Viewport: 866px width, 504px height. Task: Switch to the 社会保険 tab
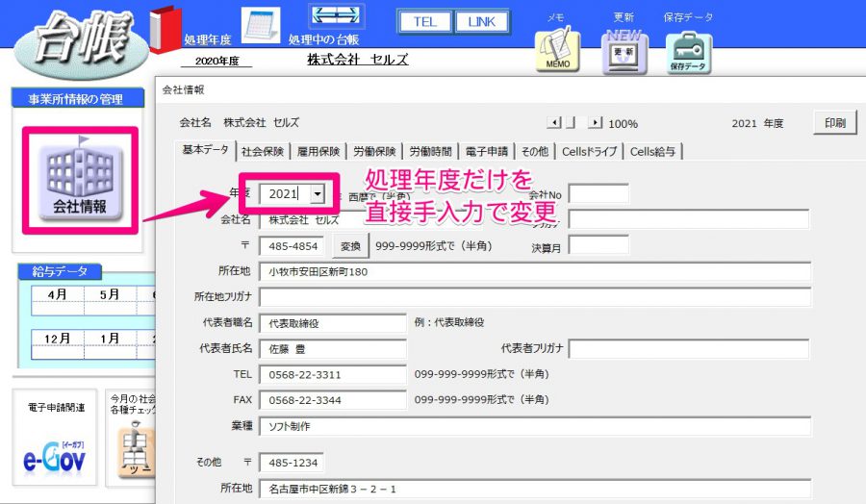[x=263, y=152]
